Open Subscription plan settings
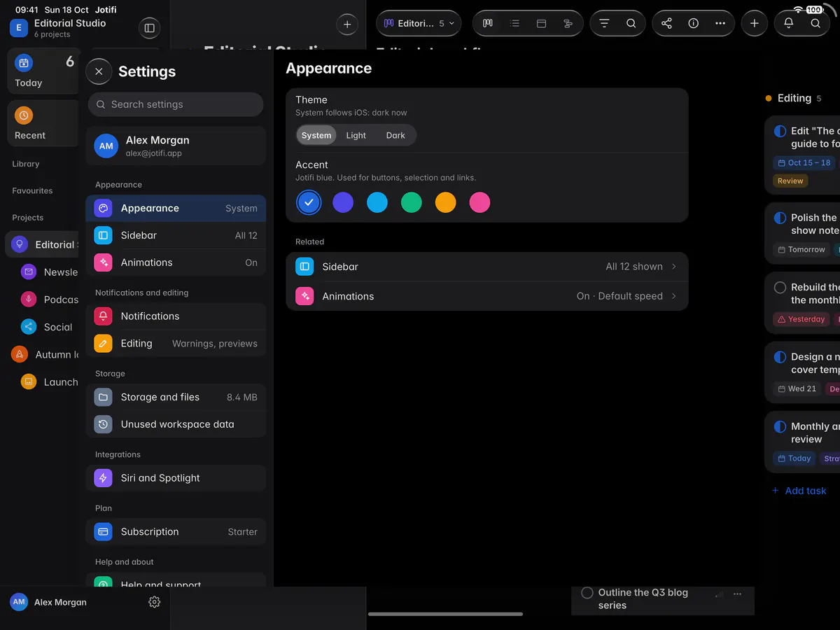 point(176,532)
